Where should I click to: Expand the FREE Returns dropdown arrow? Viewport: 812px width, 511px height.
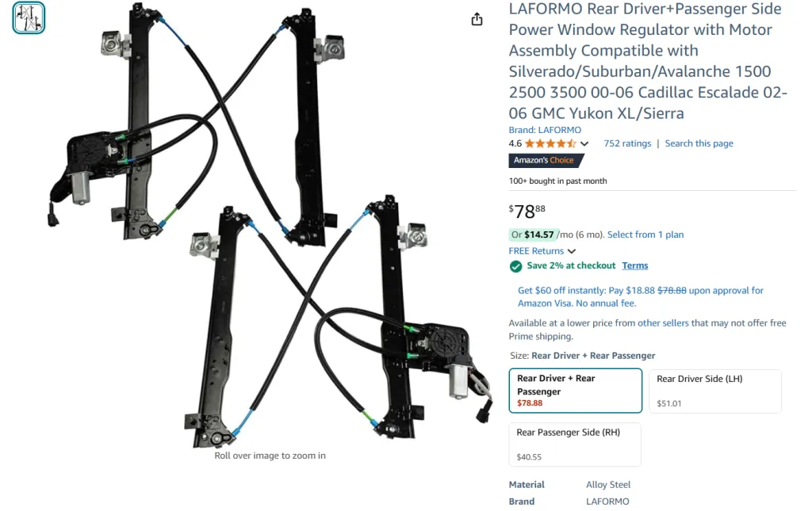coord(572,251)
